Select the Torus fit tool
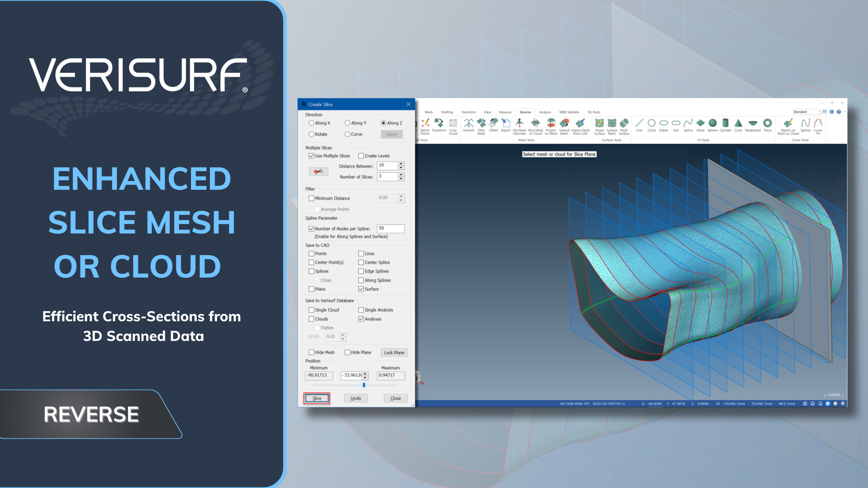Viewport: 868px width, 488px height. [768, 125]
